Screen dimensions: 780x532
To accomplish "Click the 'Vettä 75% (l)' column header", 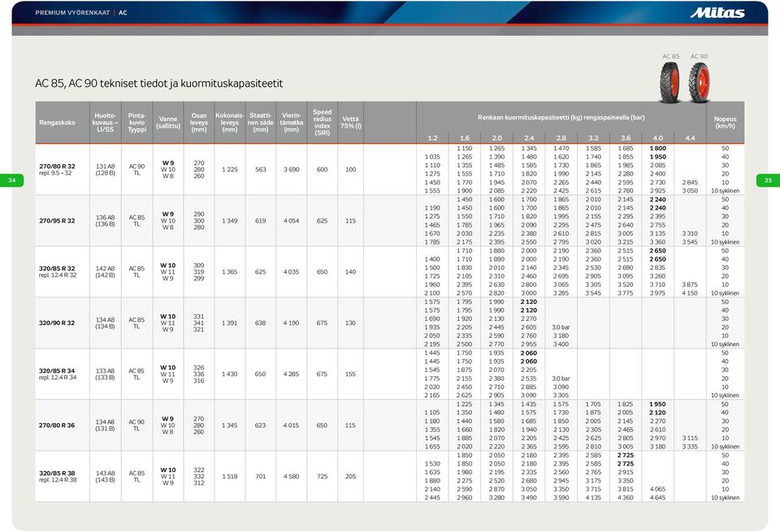I will pos(351,123).
